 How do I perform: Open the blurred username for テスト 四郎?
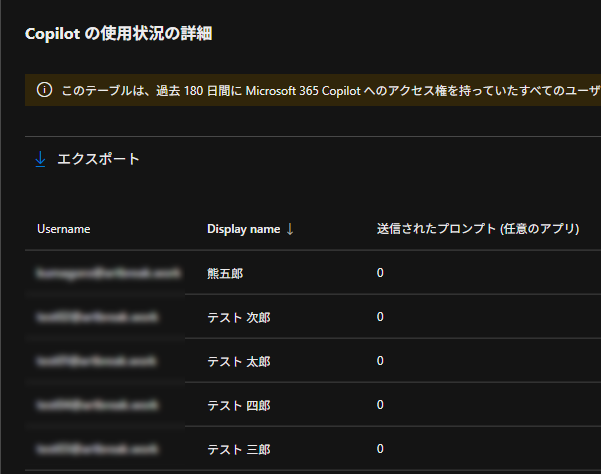click(x=97, y=405)
